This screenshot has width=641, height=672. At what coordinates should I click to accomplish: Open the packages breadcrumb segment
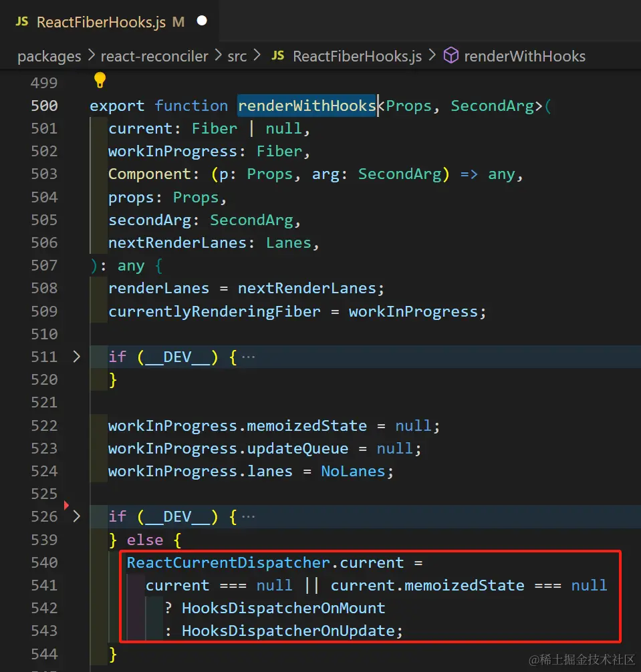click(x=49, y=56)
